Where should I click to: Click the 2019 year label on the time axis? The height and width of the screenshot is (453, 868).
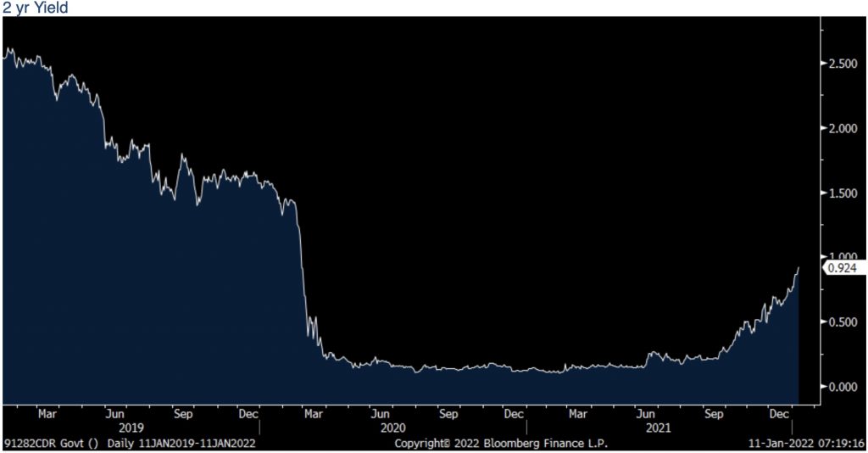point(132,428)
